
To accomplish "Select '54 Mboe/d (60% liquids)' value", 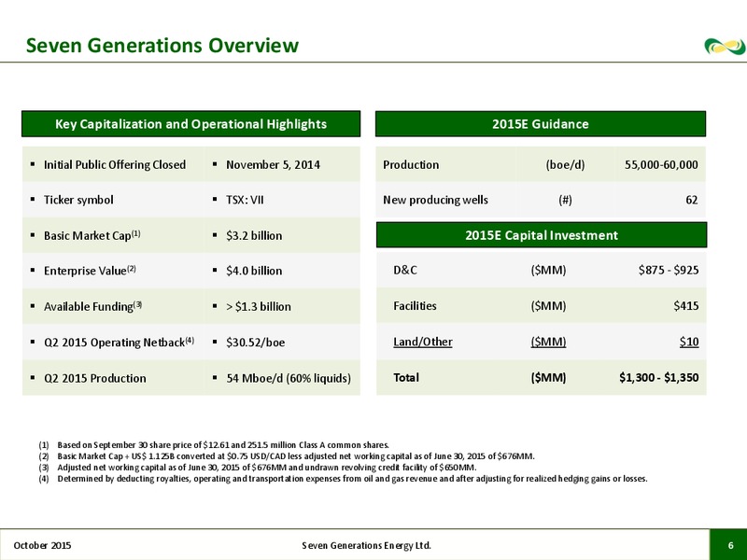I will 289,378.
